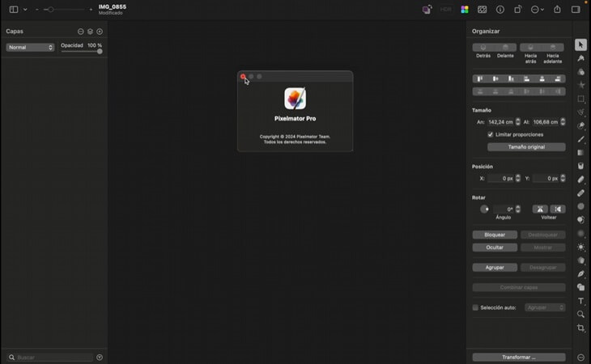
Task: Click the Delante arrange button
Action: 505,47
